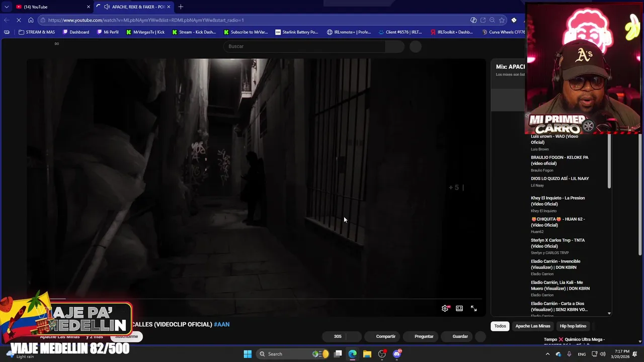Image resolution: width=644 pixels, height=362 pixels.
Task: Toggle theater mode in the video player
Action: [x=459, y=308]
